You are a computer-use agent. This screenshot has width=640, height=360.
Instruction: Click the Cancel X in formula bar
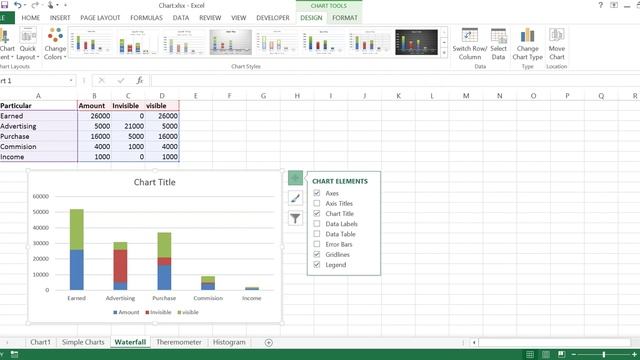point(102,80)
